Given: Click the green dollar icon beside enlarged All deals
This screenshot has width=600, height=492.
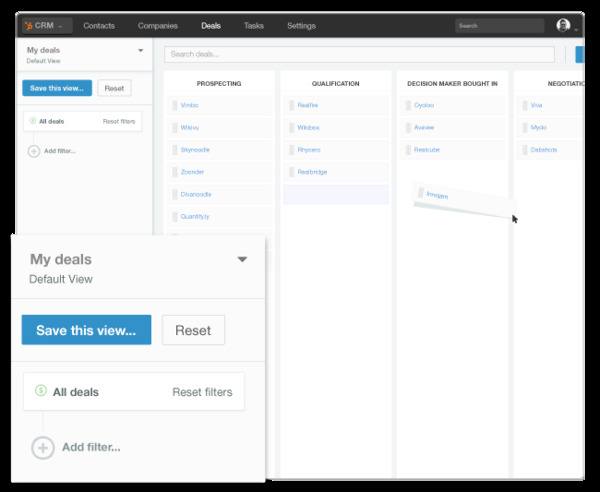Looking at the screenshot, I should pyautogui.click(x=41, y=391).
